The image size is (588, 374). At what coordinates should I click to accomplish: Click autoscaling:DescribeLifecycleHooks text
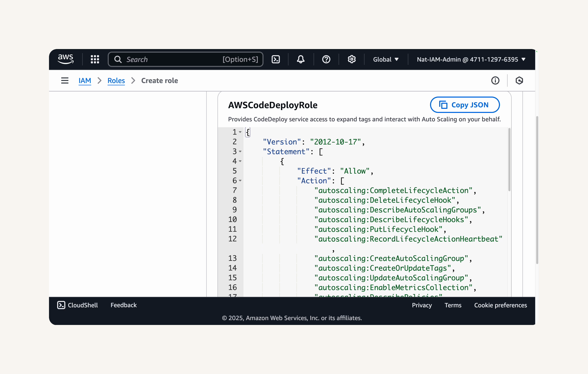tap(391, 219)
